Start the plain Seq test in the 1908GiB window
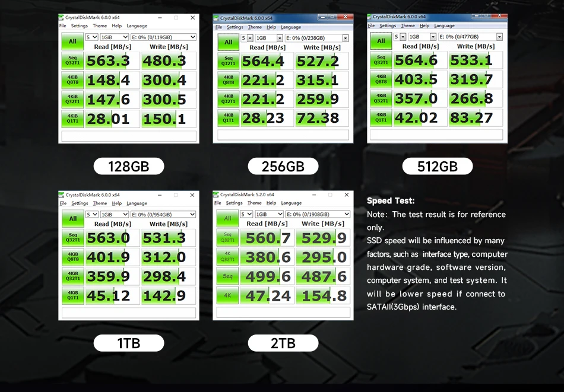 pos(227,276)
